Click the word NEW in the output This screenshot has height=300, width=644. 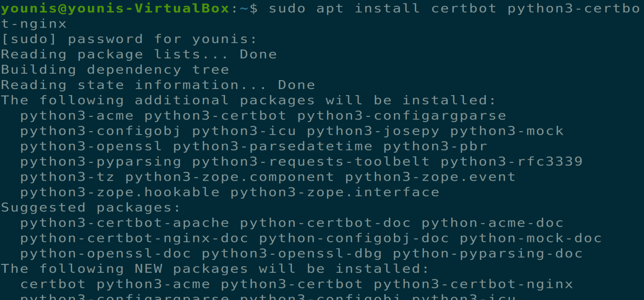[148, 269]
